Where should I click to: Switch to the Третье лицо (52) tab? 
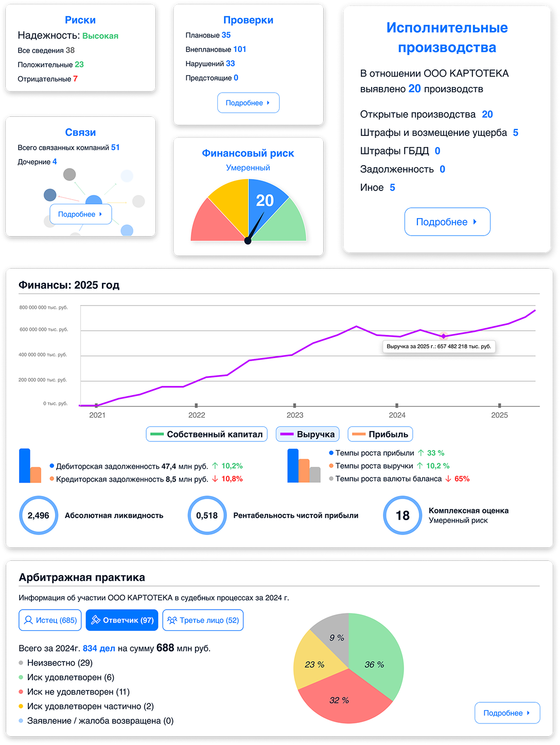coord(203,620)
